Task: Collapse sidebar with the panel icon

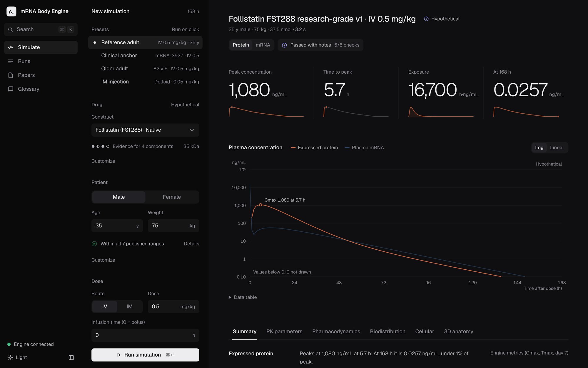Action: [x=71, y=357]
